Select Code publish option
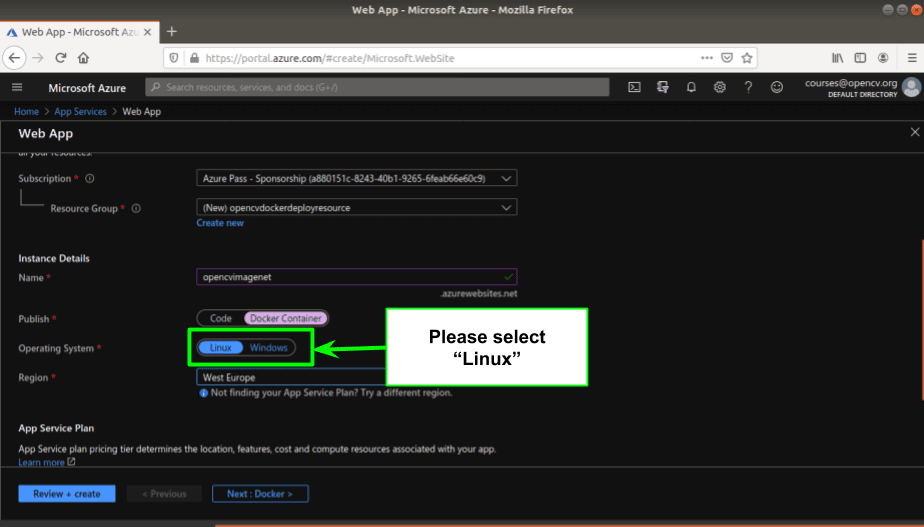924x527 pixels. coord(221,318)
